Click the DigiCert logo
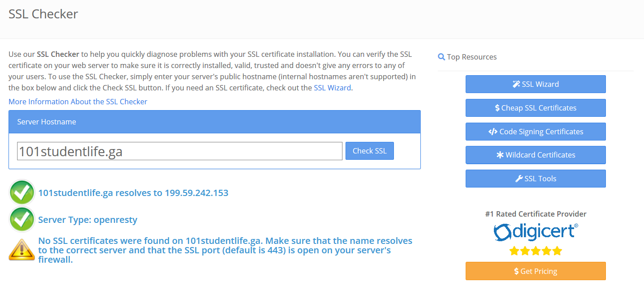644x290 pixels. coord(536,232)
